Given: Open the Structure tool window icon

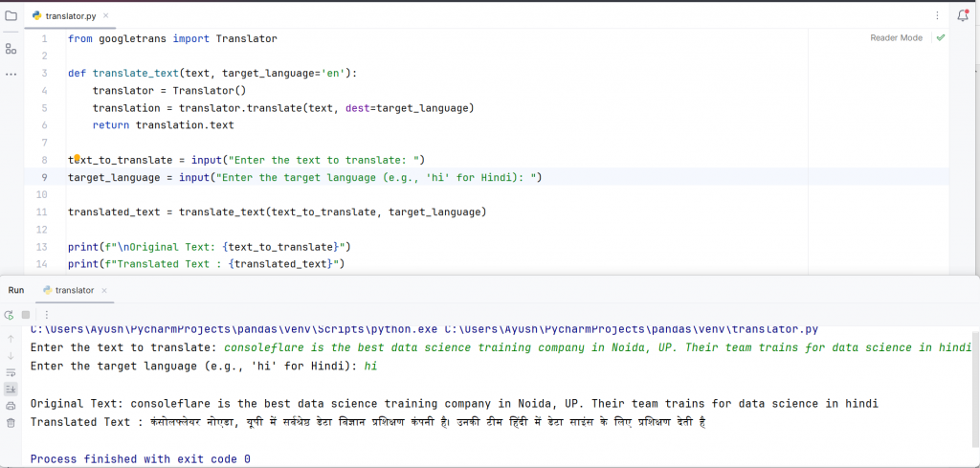Looking at the screenshot, I should tap(11, 48).
